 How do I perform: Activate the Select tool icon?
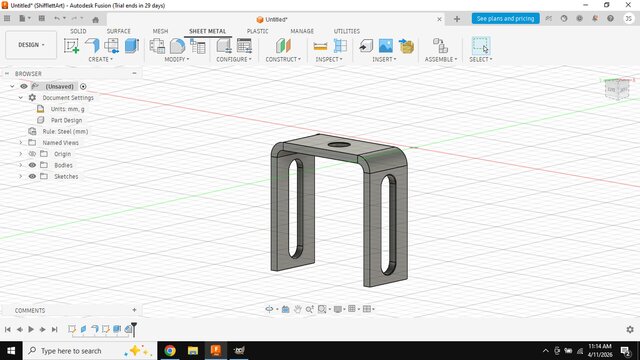tap(481, 46)
